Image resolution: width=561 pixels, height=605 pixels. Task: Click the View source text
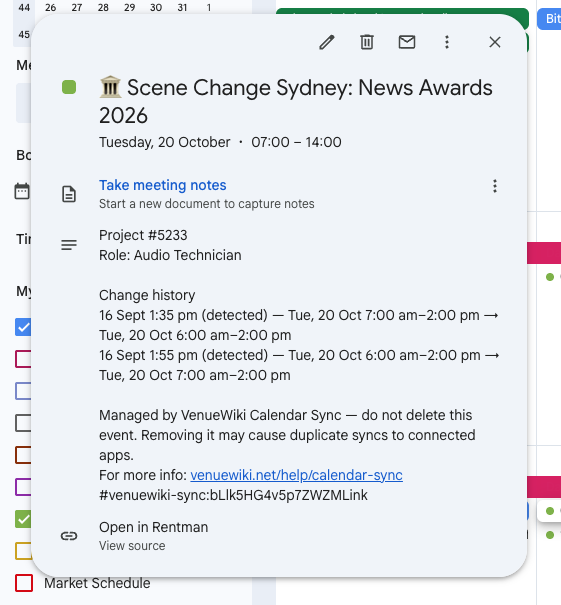[132, 546]
